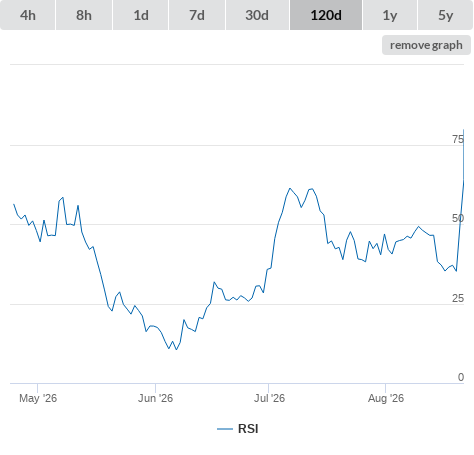Switch to the 8h time range
The height and width of the screenshot is (455, 474).
coord(84,15)
